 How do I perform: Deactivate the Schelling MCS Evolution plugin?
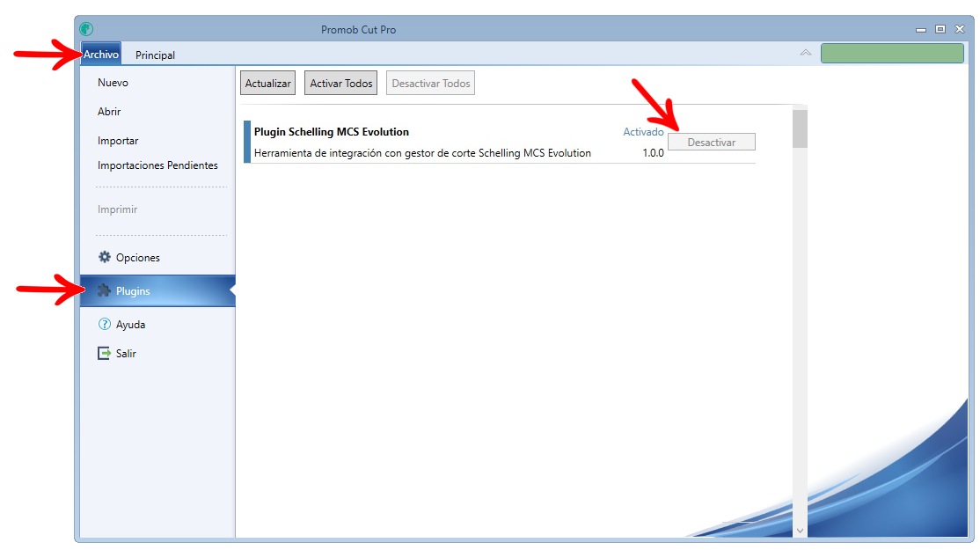(712, 142)
